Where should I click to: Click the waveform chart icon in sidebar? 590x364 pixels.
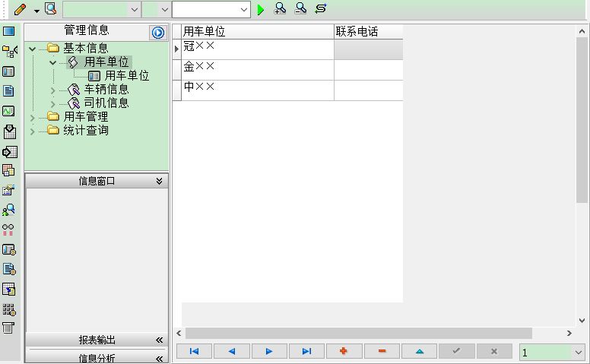tap(8, 111)
